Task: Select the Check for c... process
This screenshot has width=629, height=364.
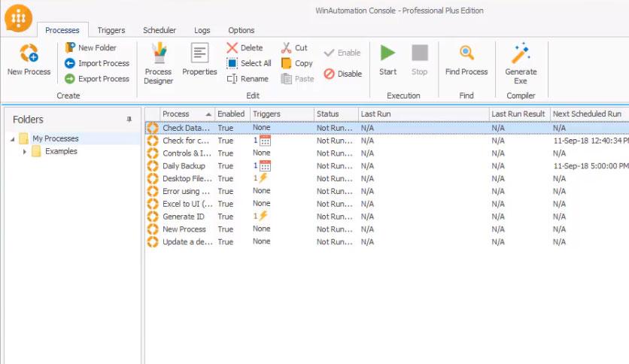Action: [x=186, y=141]
